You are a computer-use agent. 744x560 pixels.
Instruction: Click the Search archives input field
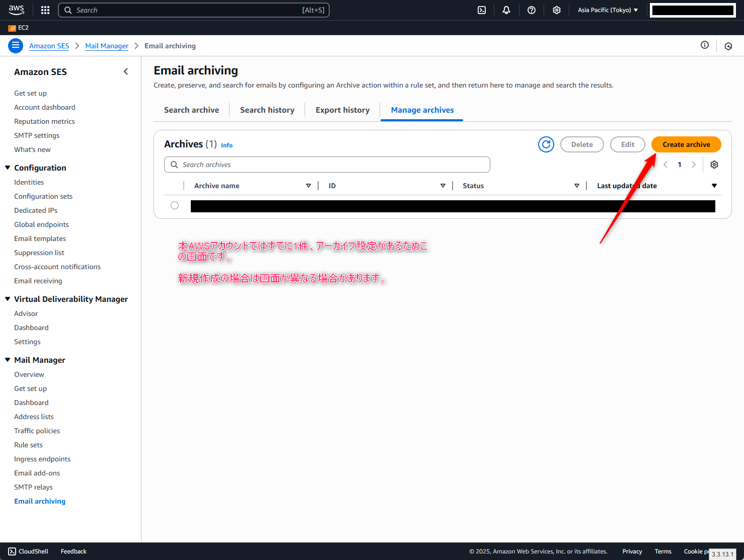tap(327, 165)
